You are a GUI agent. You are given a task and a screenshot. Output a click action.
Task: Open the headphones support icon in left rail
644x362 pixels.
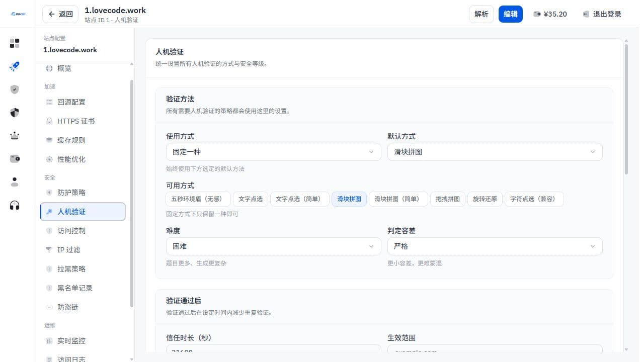point(15,205)
